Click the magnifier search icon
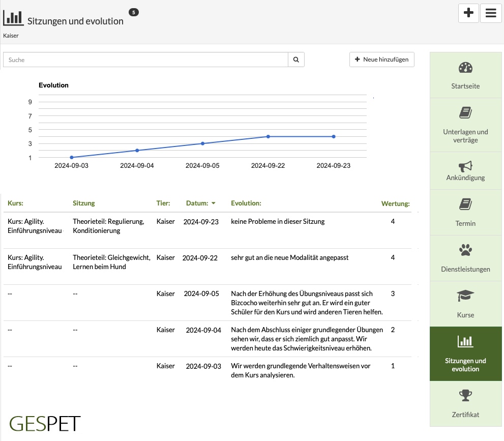 coord(296,60)
